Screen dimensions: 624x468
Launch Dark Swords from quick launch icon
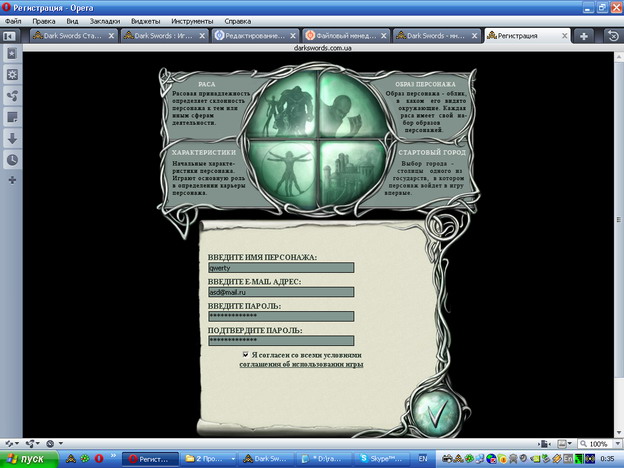point(71,459)
